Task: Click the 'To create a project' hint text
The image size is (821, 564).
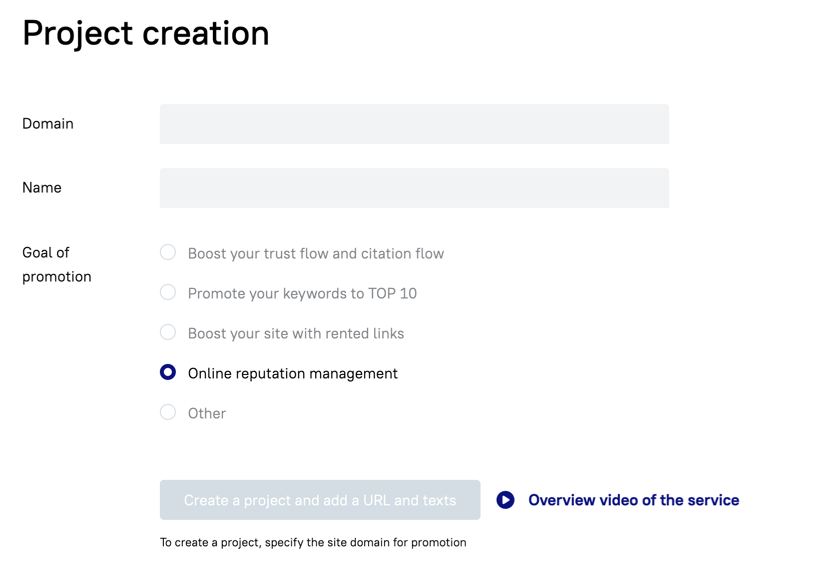Action: pos(313,543)
